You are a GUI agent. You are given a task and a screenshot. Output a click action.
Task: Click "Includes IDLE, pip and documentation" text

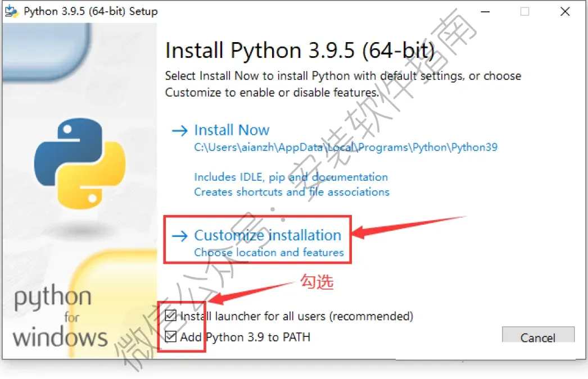tap(291, 177)
